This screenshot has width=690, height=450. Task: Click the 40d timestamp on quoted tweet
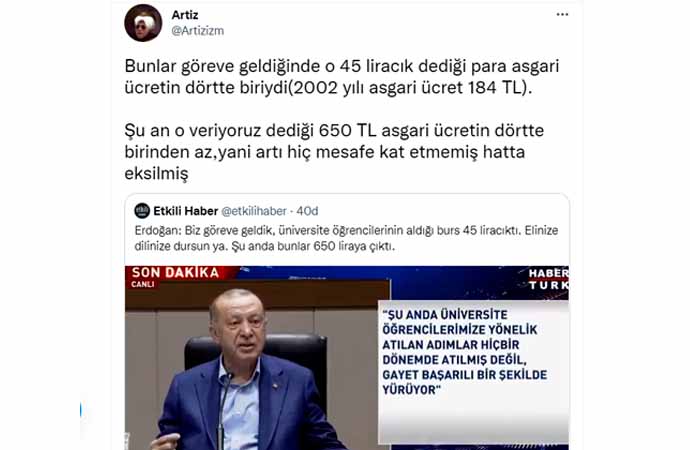pyautogui.click(x=307, y=211)
